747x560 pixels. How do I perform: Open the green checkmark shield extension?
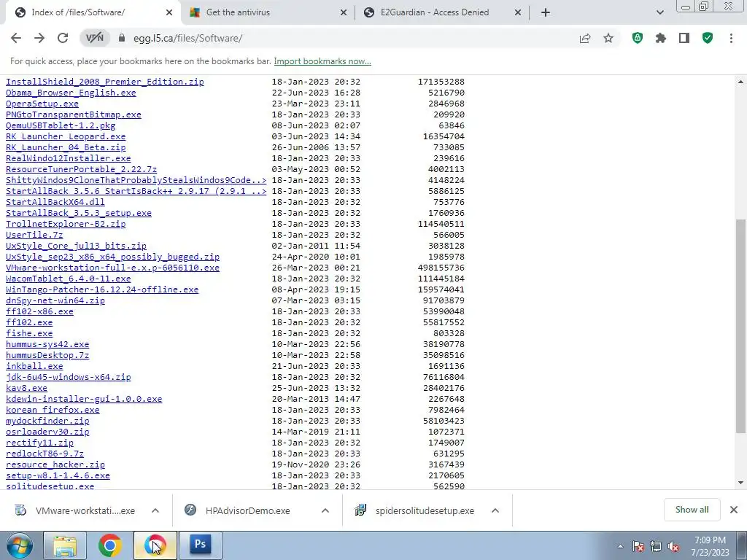(708, 38)
